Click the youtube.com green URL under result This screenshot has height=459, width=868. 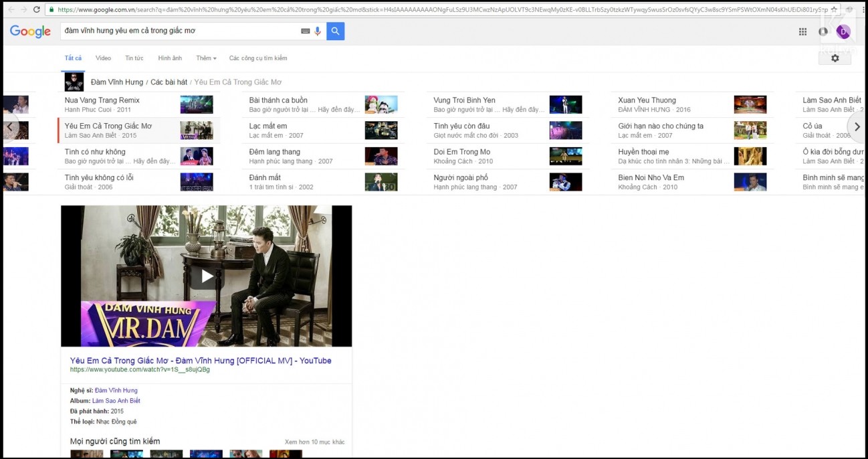tap(140, 369)
